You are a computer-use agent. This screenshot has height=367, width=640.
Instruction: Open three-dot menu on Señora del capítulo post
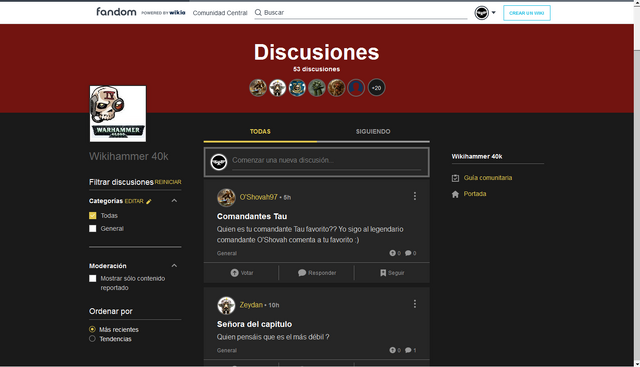point(415,304)
